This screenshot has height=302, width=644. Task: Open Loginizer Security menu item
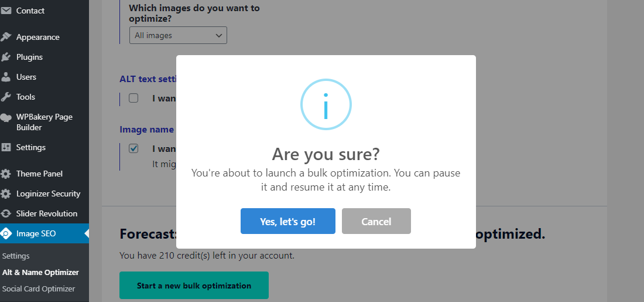point(48,194)
